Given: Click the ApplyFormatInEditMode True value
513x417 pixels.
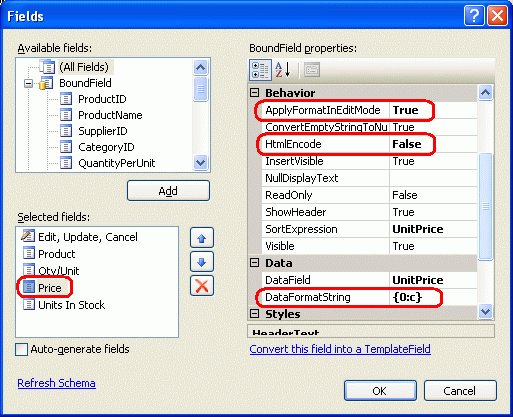Looking at the screenshot, I should 433,110.
